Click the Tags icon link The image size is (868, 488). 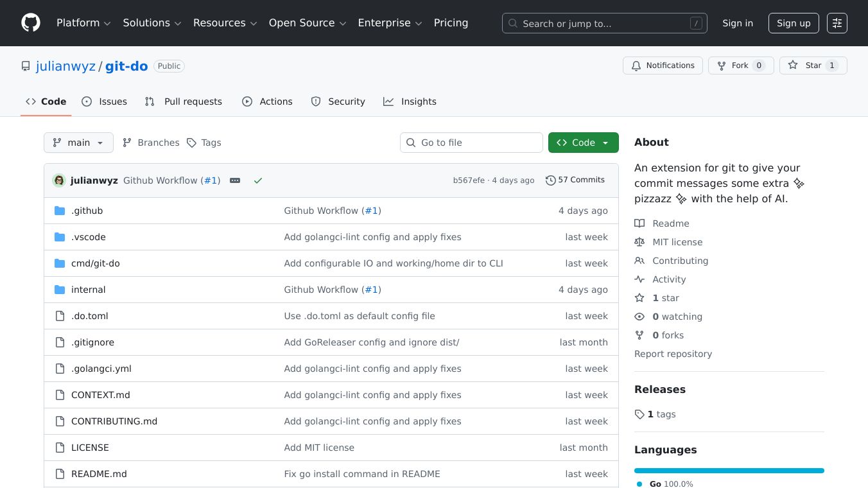(204, 143)
